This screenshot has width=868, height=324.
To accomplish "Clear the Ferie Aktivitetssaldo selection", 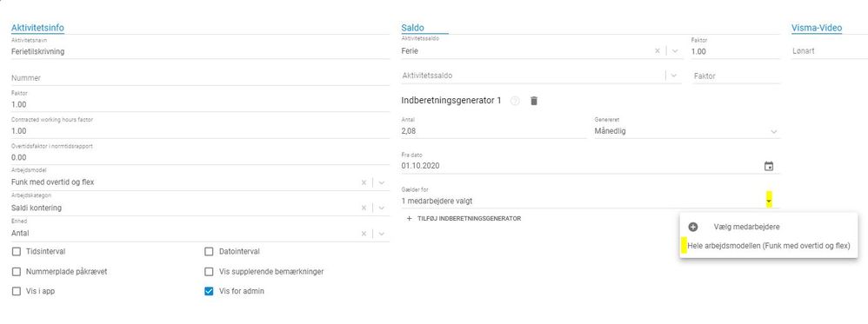I will 658,51.
